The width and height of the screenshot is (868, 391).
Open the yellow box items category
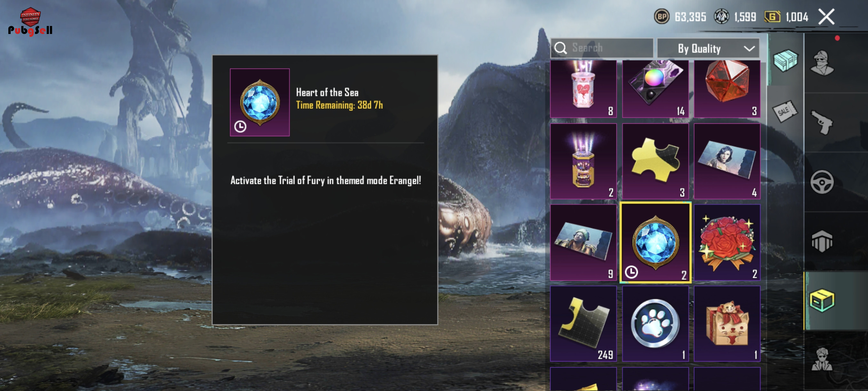click(x=822, y=300)
